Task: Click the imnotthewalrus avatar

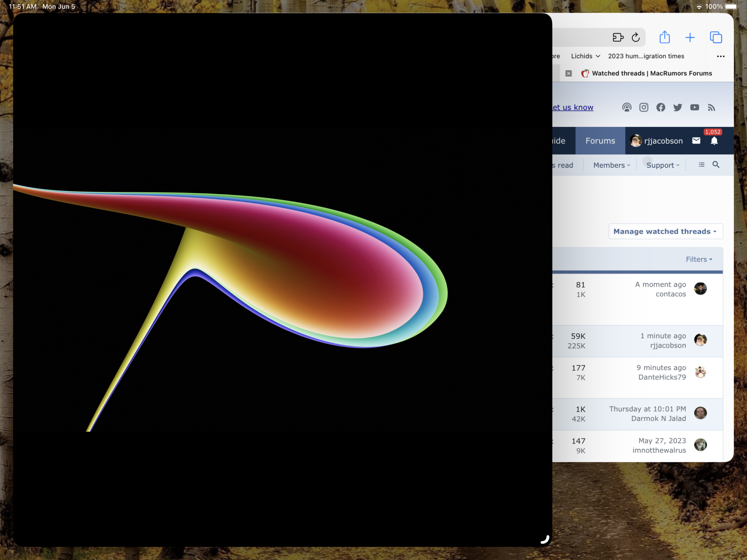Action: pos(700,445)
